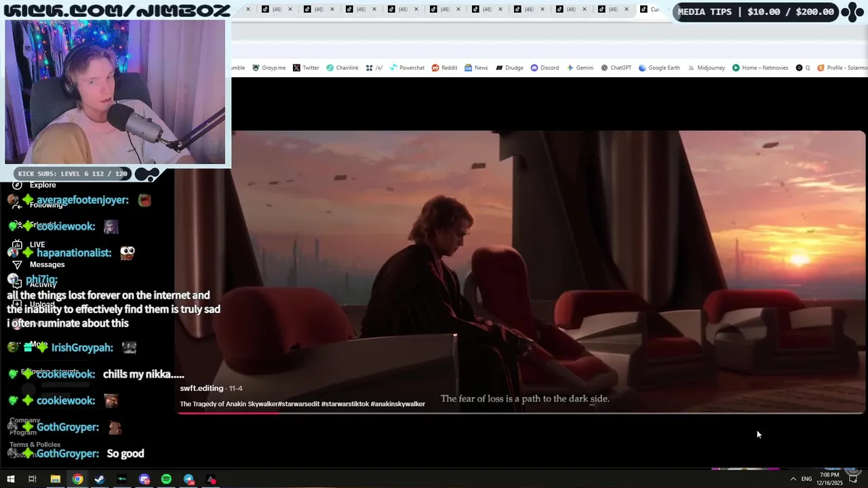This screenshot has height=488, width=868.
Task: Open the Reddit bookmark
Action: tap(444, 68)
